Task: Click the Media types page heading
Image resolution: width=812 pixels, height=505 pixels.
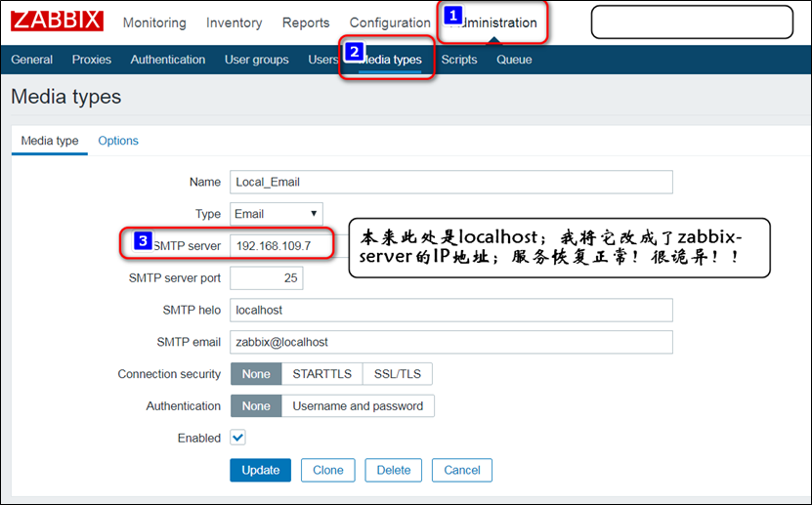Action: (65, 97)
